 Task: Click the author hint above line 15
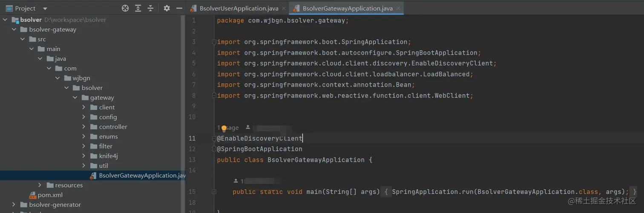click(x=257, y=181)
